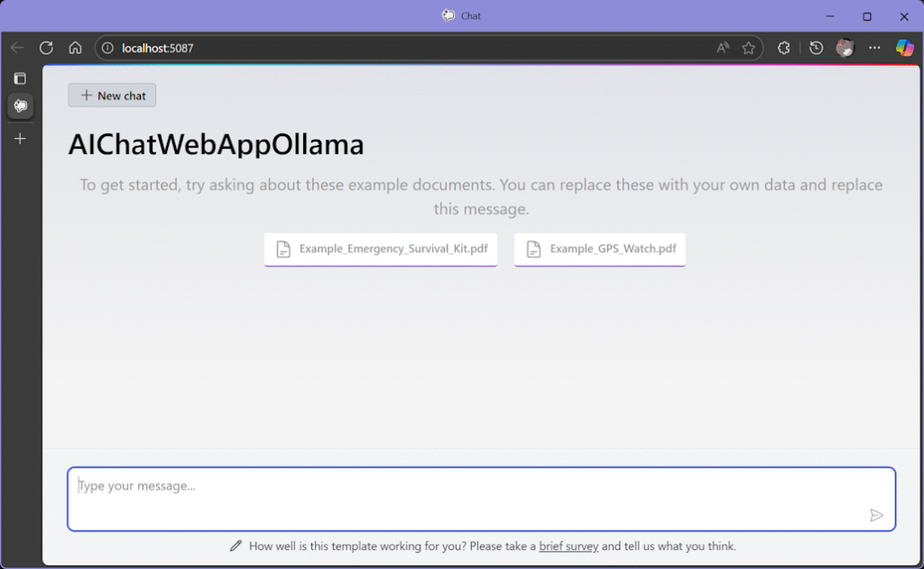Viewport: 924px width, 569px height.
Task: Add page to favorites with star icon
Action: click(x=748, y=48)
